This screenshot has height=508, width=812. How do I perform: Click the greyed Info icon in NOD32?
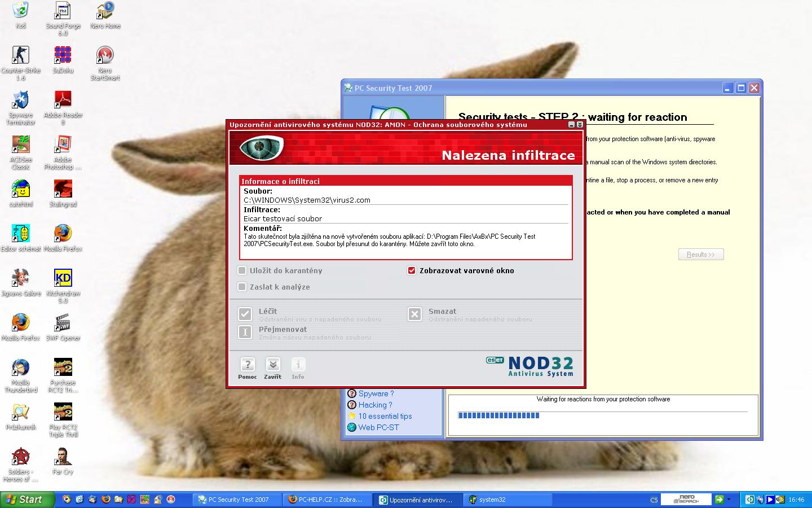point(298,365)
